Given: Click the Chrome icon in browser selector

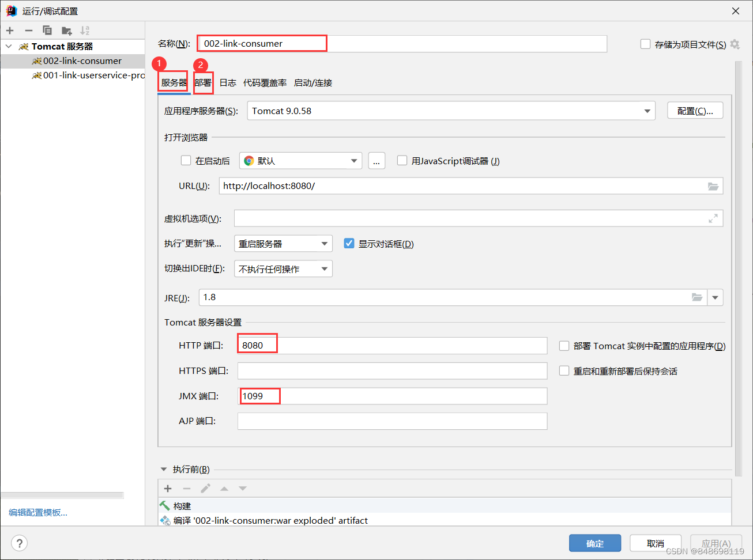Looking at the screenshot, I should (x=249, y=161).
